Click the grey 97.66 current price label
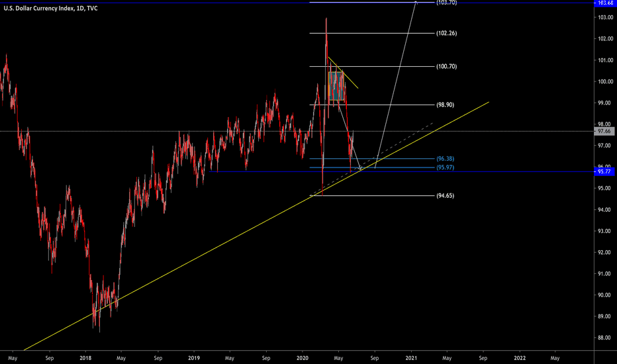The width and height of the screenshot is (617, 364). point(604,131)
